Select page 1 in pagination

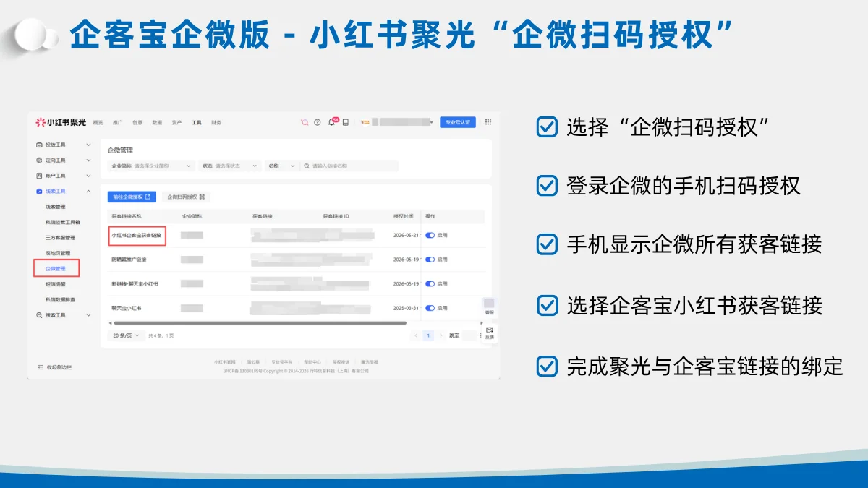[428, 335]
